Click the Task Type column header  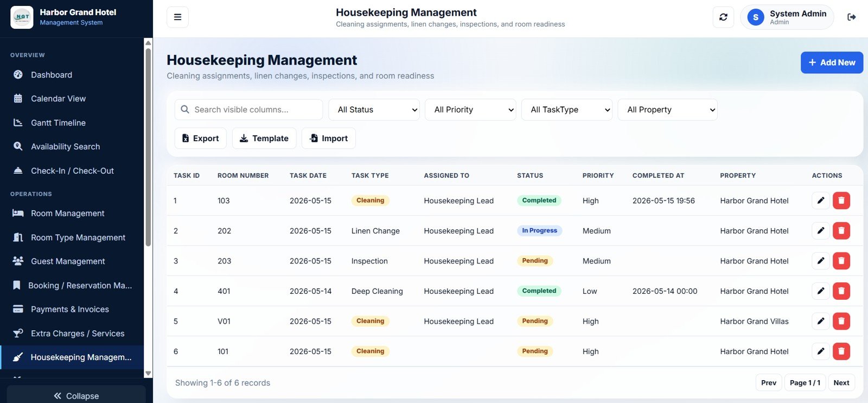pos(370,175)
